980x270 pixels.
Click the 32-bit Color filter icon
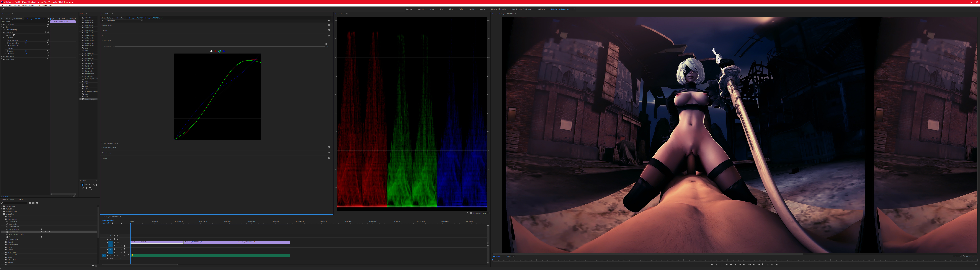[33, 203]
